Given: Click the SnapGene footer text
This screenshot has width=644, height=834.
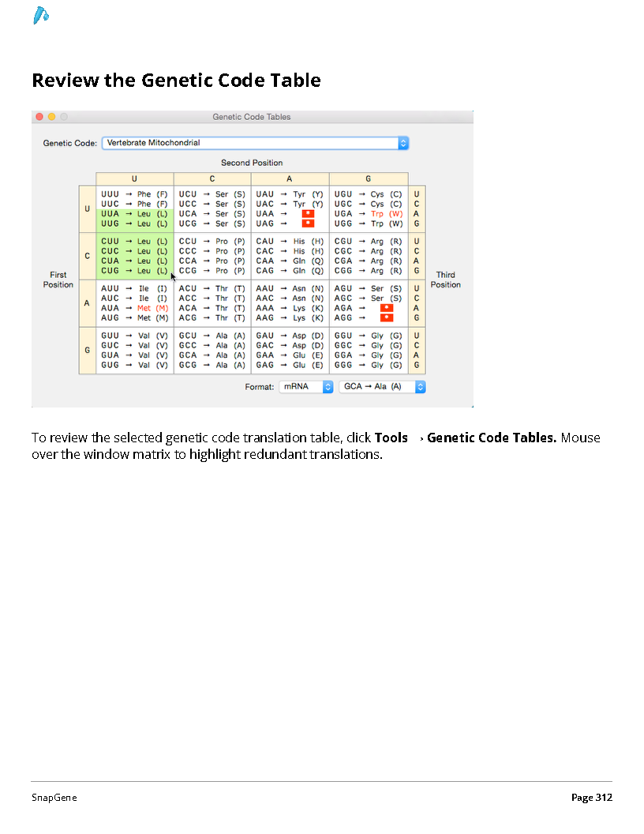Looking at the screenshot, I should point(54,798).
